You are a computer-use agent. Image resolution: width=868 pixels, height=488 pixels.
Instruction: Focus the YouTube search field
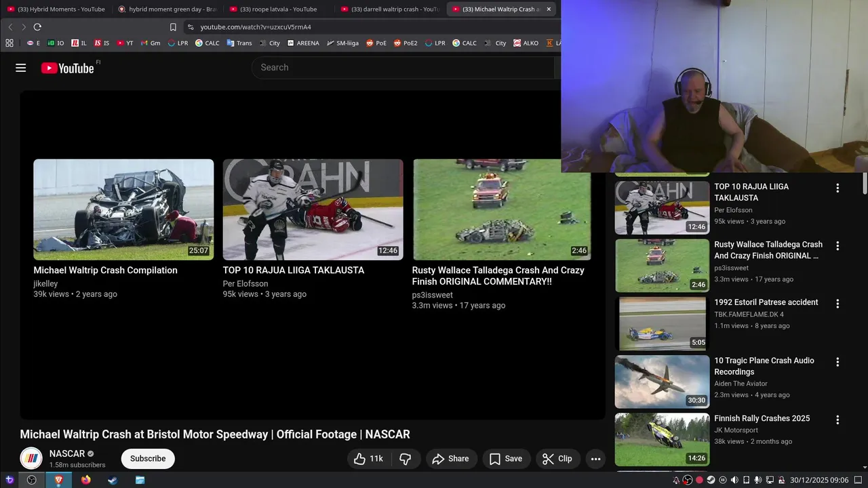[403, 68]
